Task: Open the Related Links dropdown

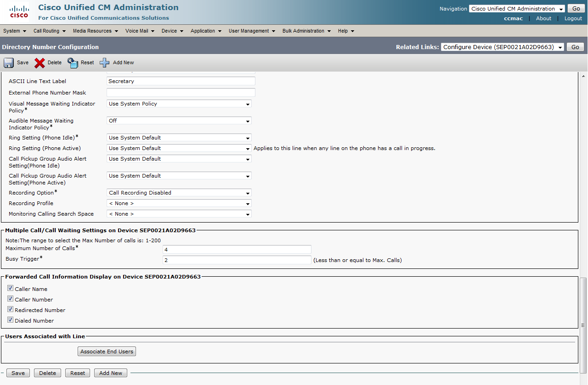Action: point(502,47)
